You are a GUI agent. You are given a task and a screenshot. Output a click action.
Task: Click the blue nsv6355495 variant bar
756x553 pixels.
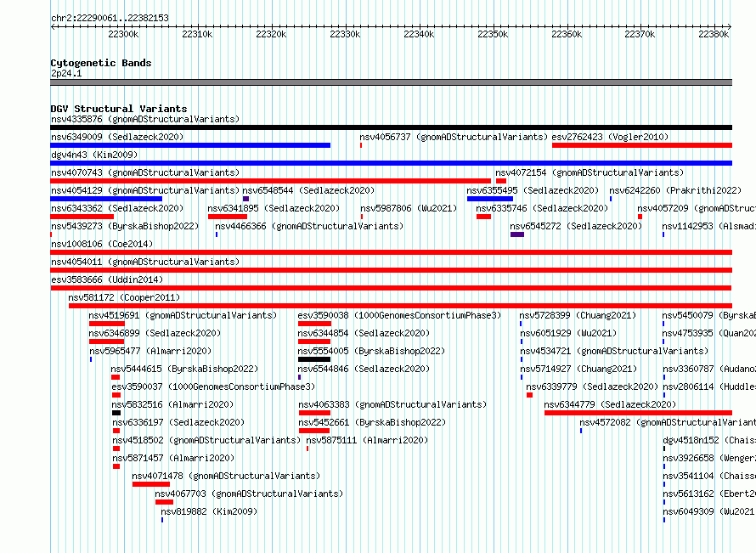pos(490,199)
